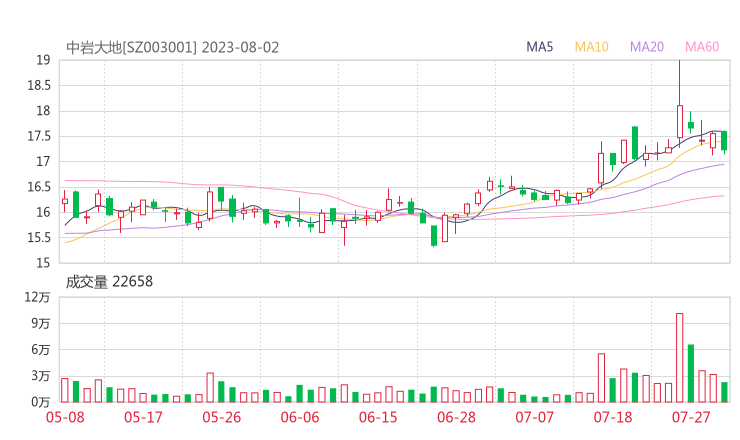Image resolution: width=740 pixels, height=440 pixels.
Task: Click the 19 price axis label
Action: point(43,60)
